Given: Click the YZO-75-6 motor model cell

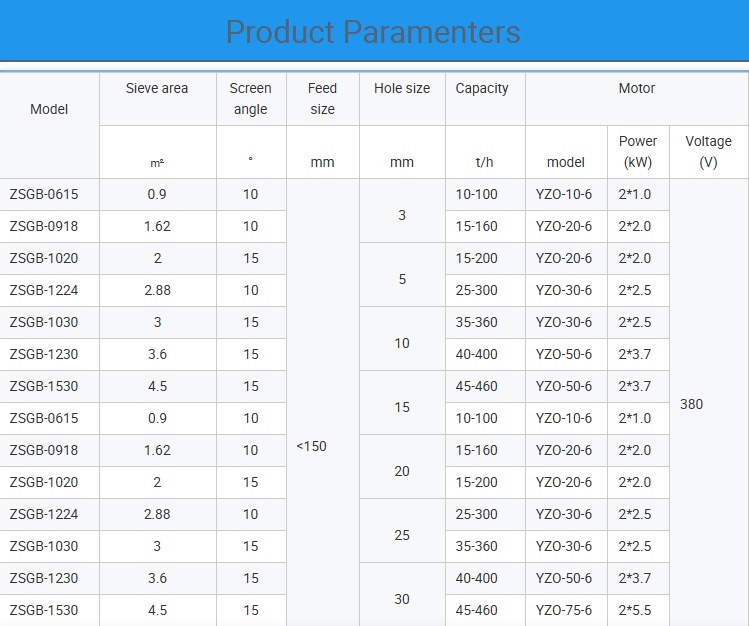Looking at the screenshot, I should coord(564,610).
